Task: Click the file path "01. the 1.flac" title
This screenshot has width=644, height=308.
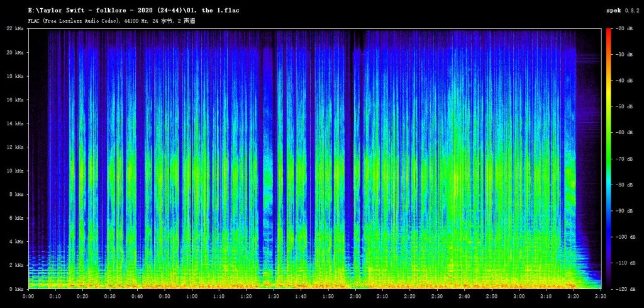Action: (133, 10)
